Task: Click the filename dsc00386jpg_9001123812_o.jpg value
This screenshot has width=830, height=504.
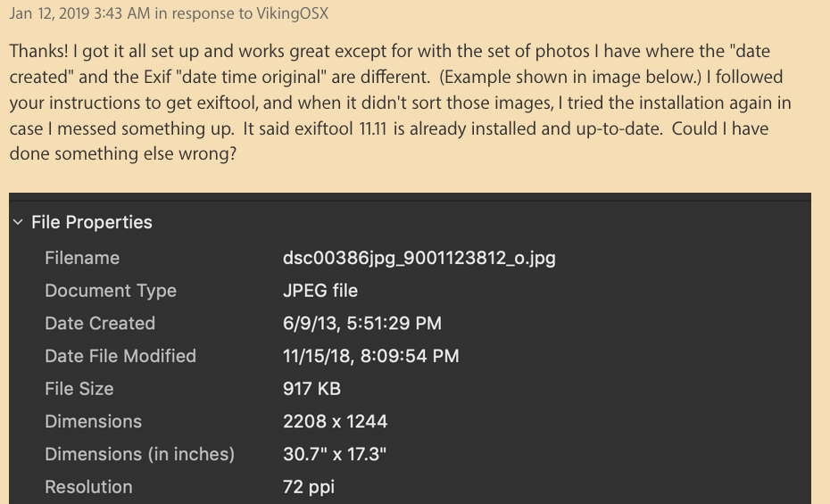Action: pyautogui.click(x=419, y=258)
